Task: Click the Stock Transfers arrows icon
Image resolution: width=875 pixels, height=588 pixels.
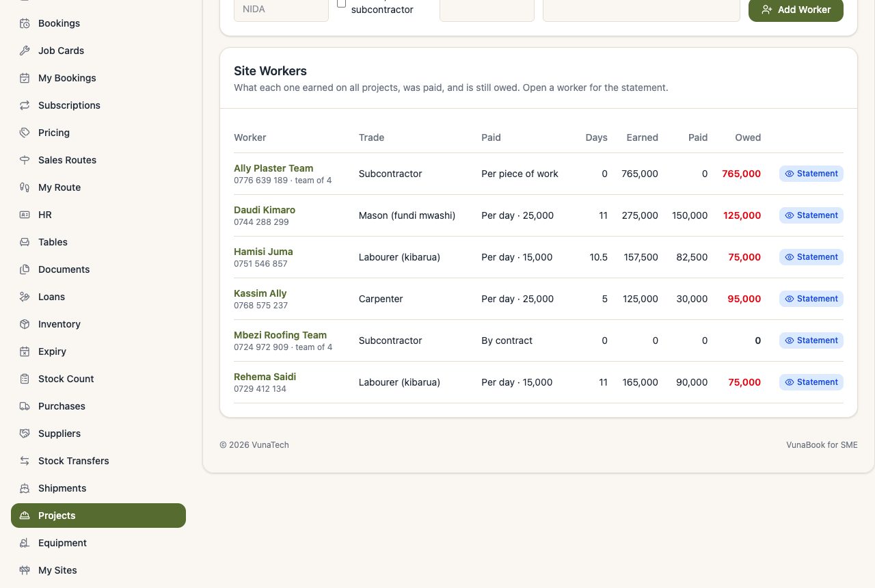Action: click(x=25, y=461)
